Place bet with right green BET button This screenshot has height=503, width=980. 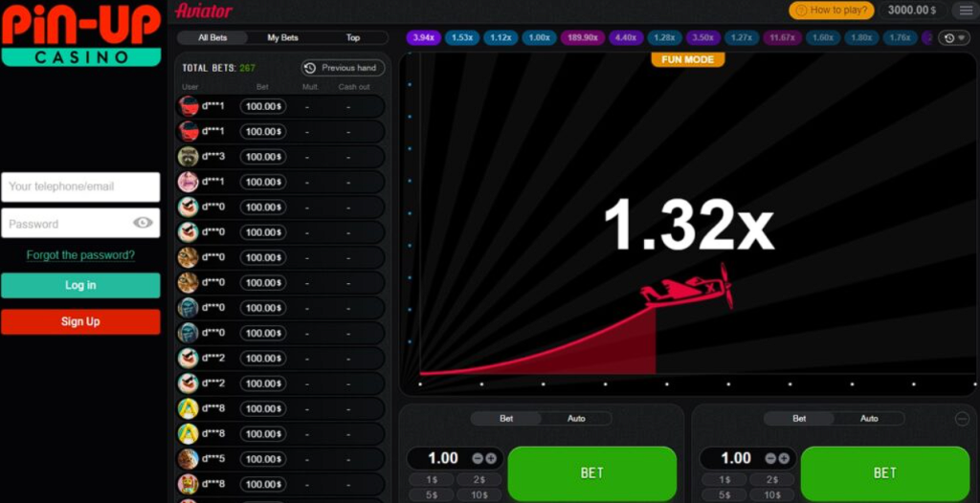(x=885, y=473)
